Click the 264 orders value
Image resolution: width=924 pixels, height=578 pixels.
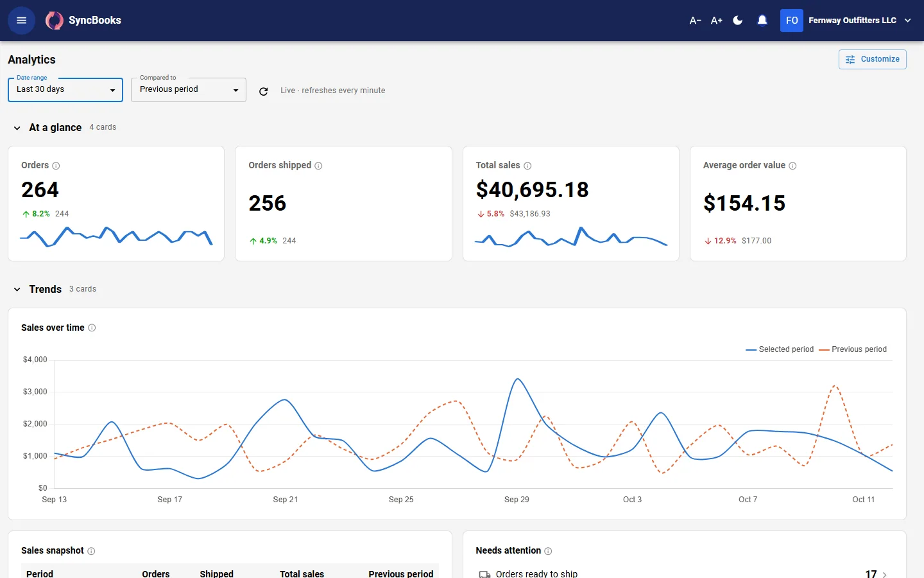[x=40, y=189]
